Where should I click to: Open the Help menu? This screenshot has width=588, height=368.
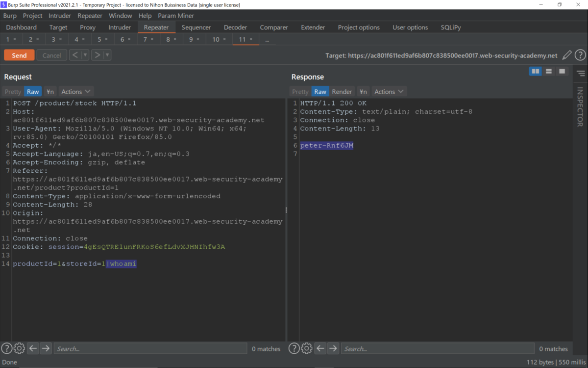[145, 16]
